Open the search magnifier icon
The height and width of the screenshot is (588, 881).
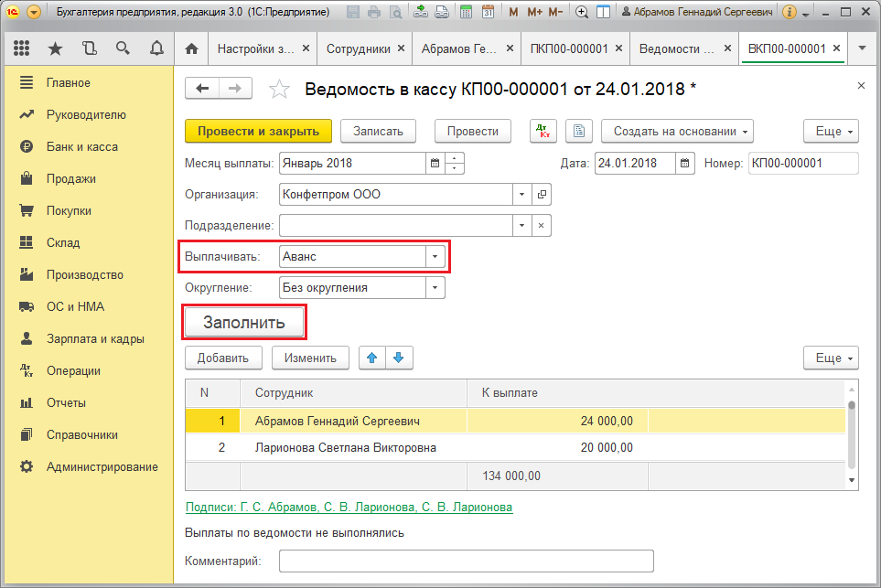point(123,48)
